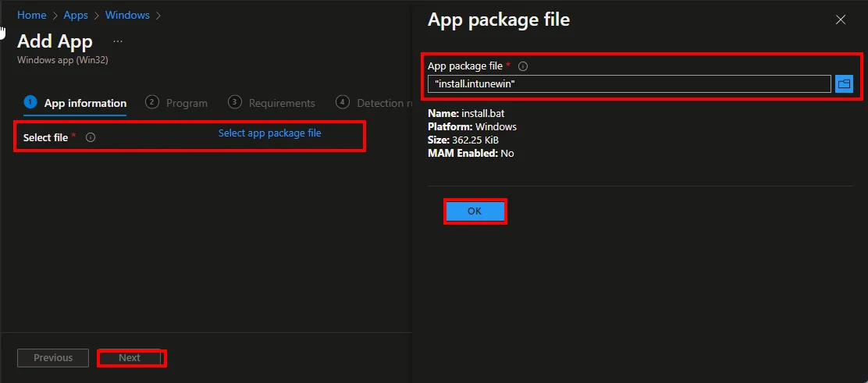Open the Select app package file link
Image resolution: width=868 pixels, height=383 pixels.
[269, 133]
